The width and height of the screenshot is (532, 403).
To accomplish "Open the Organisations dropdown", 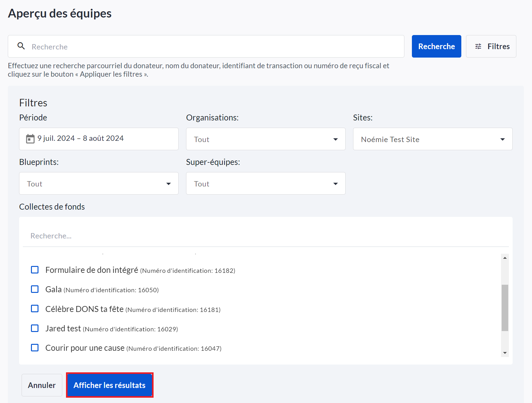I will point(266,139).
